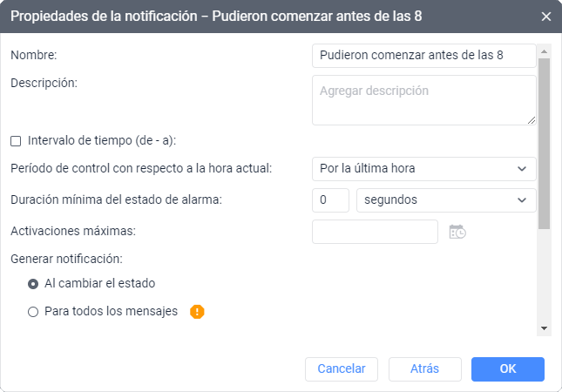The height and width of the screenshot is (392, 562).
Task: Click the Cancelar button
Action: click(x=342, y=369)
